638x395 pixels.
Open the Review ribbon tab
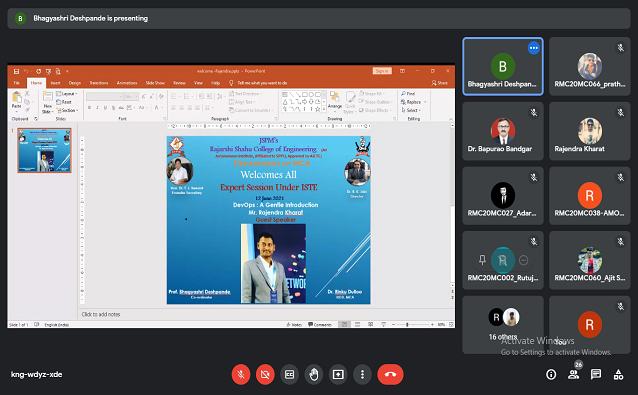coord(179,83)
